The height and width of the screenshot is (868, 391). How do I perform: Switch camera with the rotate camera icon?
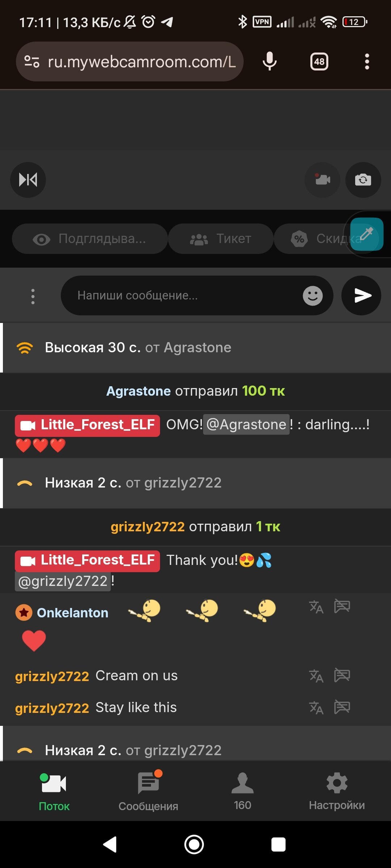pyautogui.click(x=363, y=180)
